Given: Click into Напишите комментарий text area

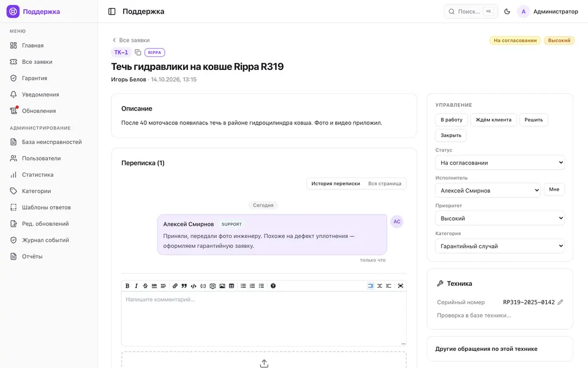Looking at the screenshot, I should [263, 318].
